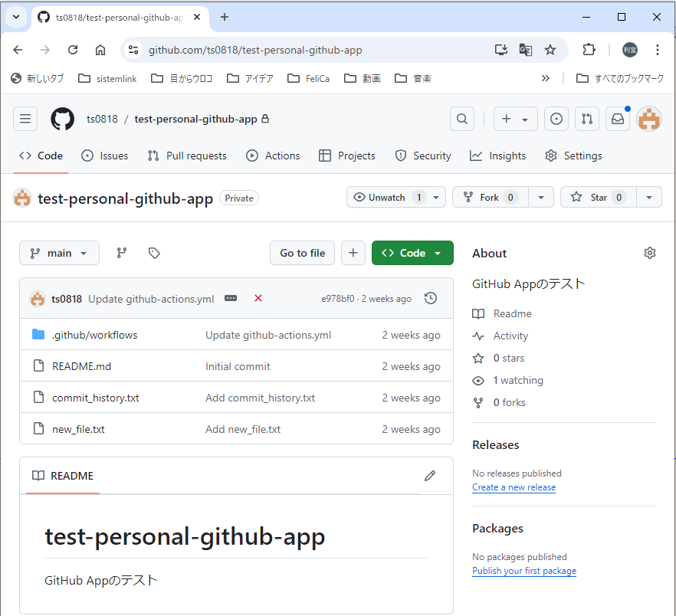Click Publish your first package link
Viewport: 676px width, 616px height.
[524, 571]
